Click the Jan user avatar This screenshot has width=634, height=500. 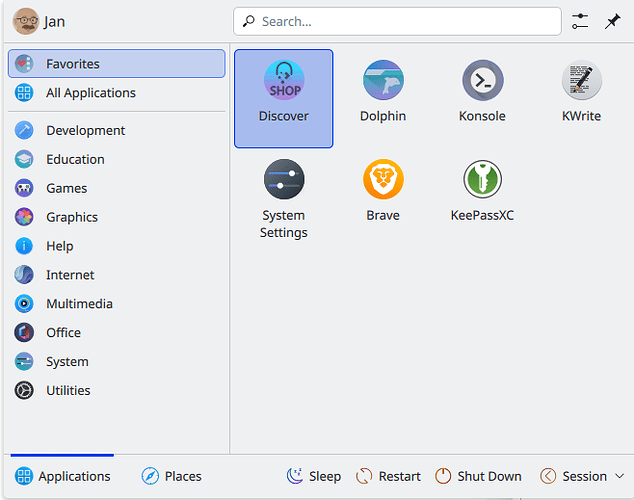(26, 21)
